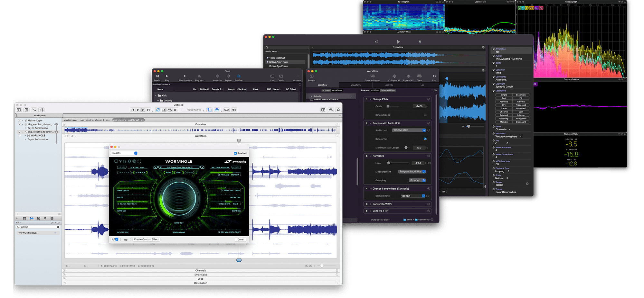Click the help question mark in WORMHOLE plugin
This screenshot has width=644, height=298.
pos(120,161)
